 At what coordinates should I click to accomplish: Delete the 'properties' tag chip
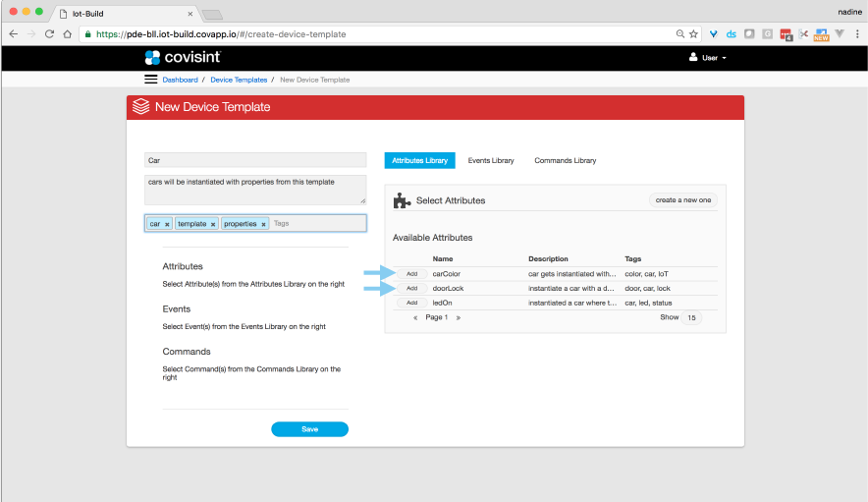click(263, 224)
